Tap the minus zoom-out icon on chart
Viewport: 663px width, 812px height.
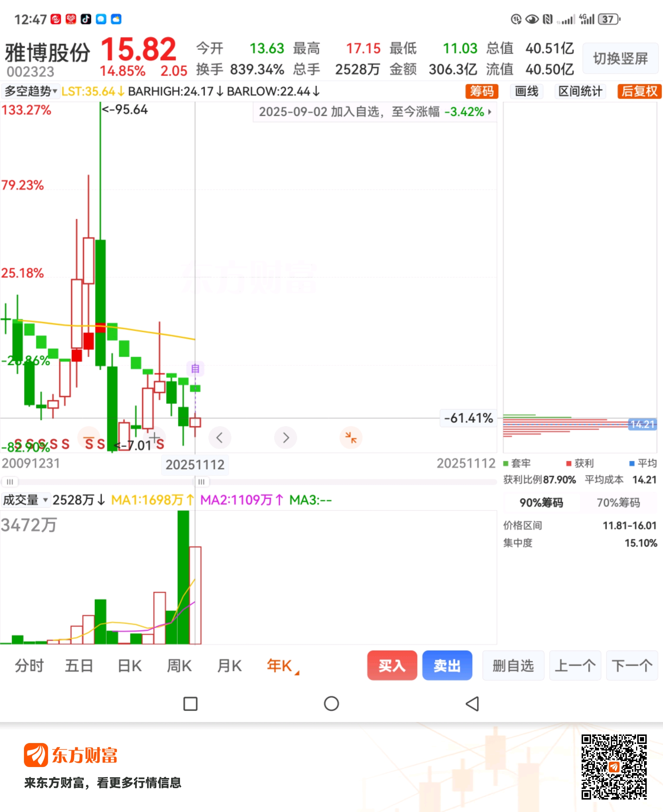tap(88, 437)
